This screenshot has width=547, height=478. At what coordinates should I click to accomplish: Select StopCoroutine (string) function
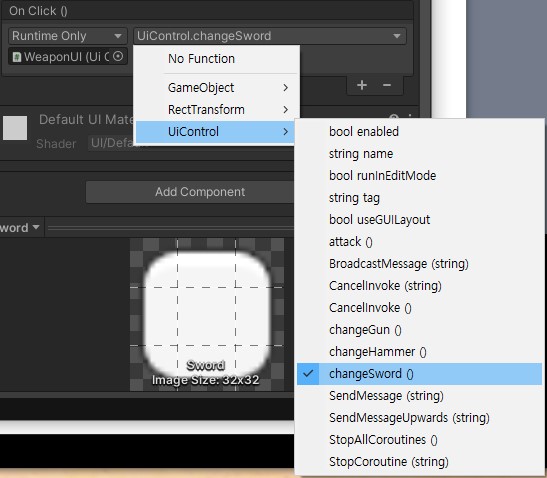419,462
